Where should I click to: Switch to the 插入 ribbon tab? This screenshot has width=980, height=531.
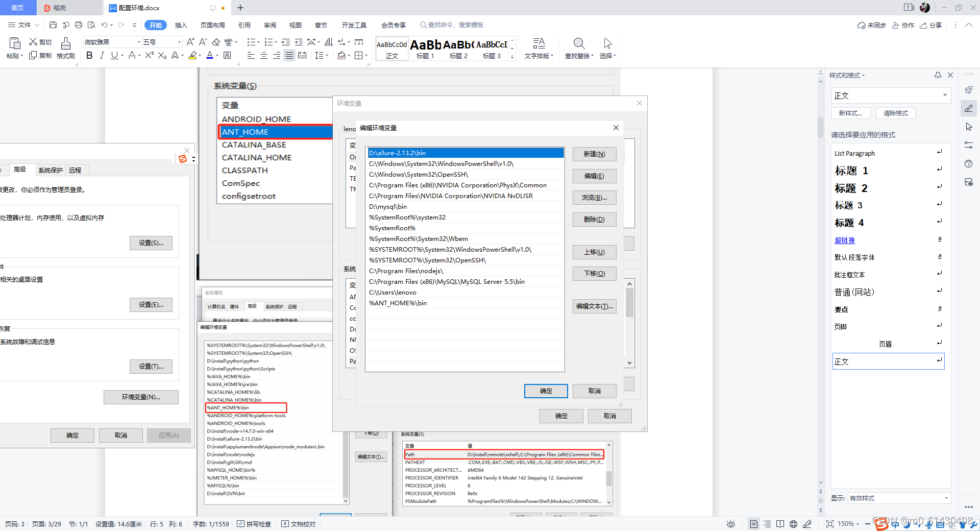pos(181,25)
